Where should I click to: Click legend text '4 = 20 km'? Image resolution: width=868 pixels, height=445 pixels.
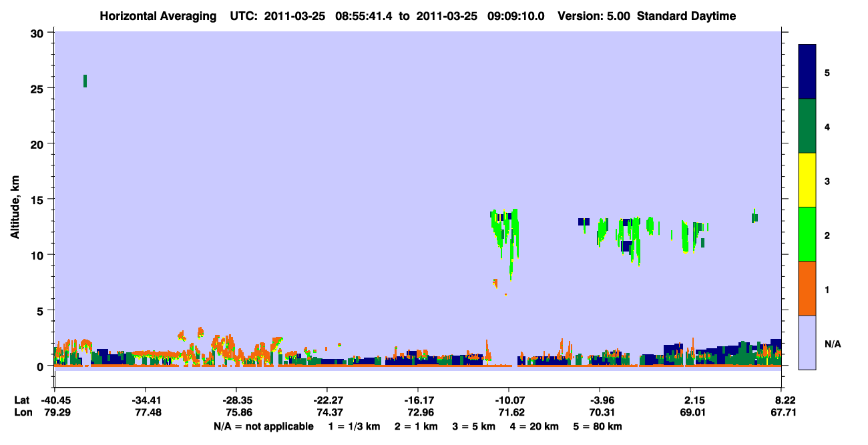535,426
